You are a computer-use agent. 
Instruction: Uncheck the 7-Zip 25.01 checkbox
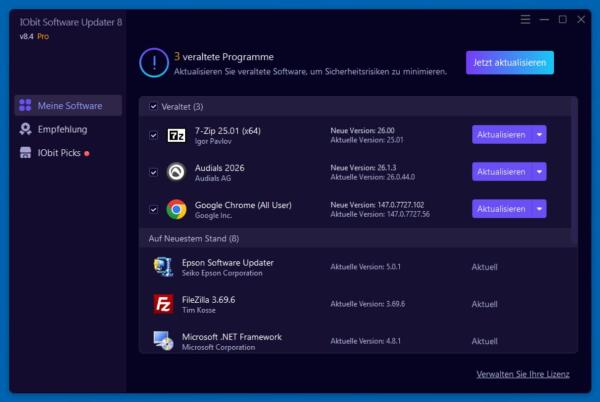coord(153,135)
